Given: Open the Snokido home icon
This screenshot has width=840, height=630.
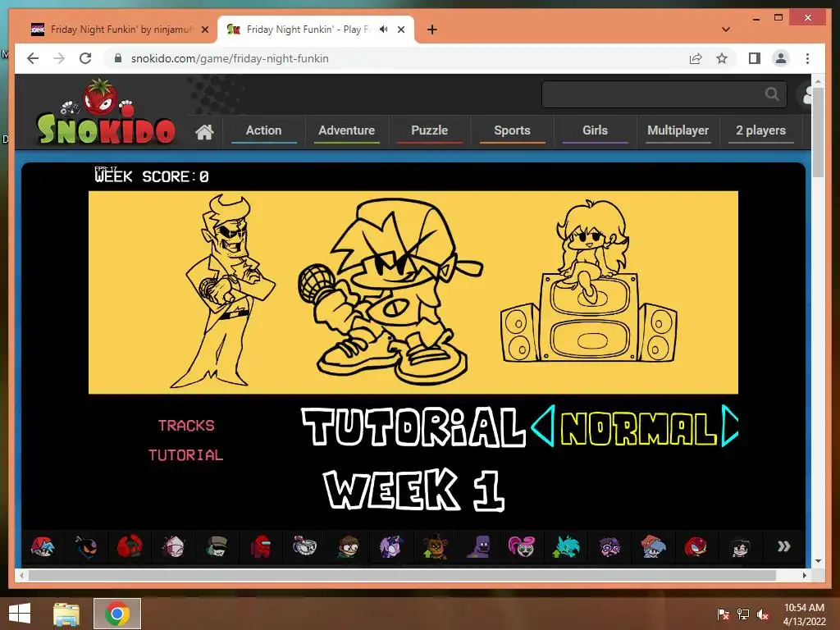Looking at the screenshot, I should click(204, 131).
